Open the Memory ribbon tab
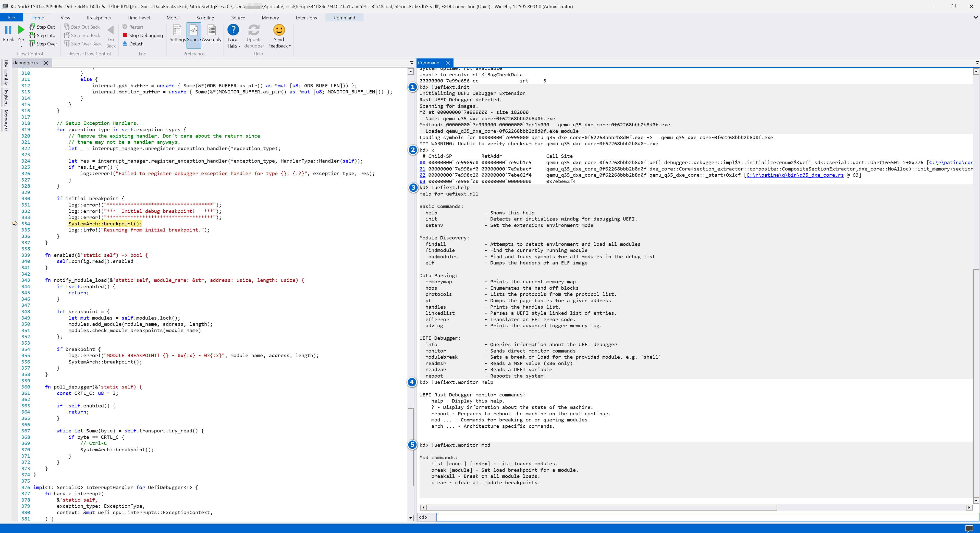 point(270,18)
